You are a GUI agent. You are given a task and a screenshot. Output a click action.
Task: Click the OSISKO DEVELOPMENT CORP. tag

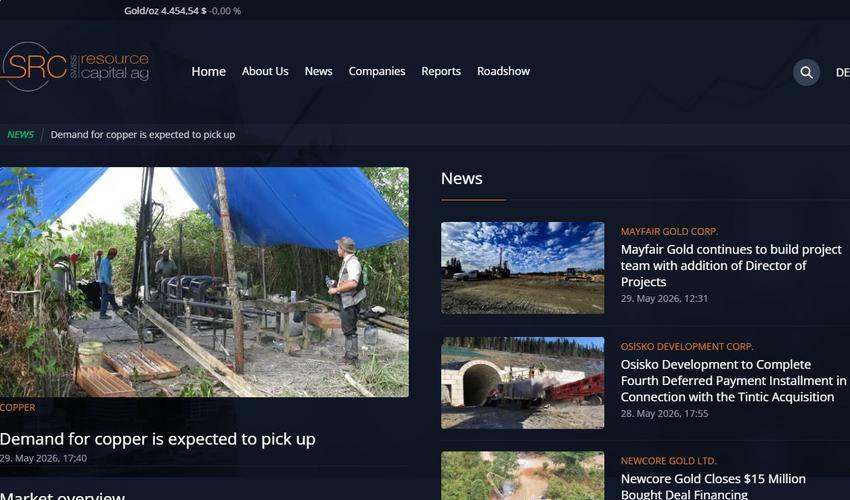point(687,347)
